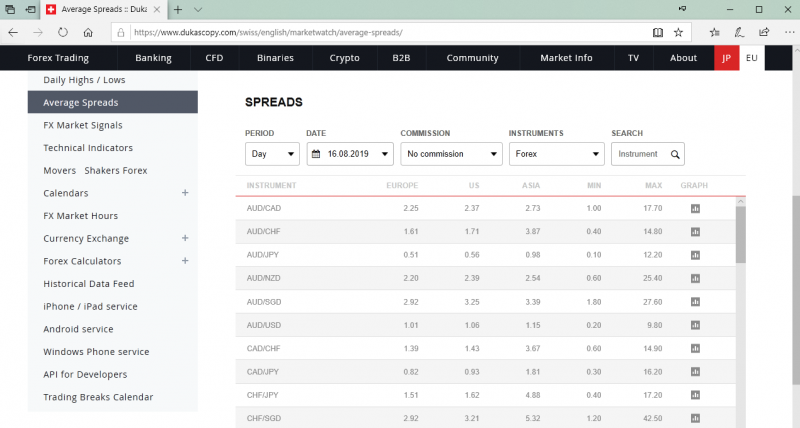Open Trading Breaks Calendar page

pyautogui.click(x=98, y=397)
